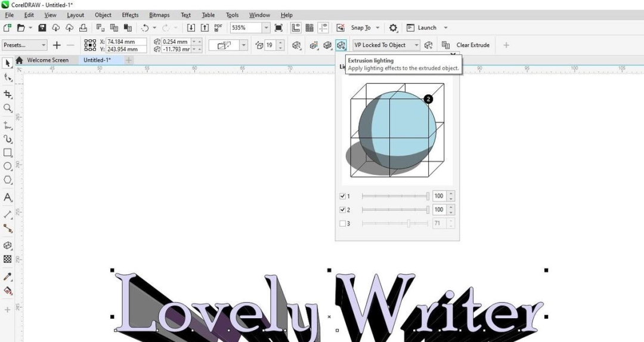This screenshot has width=644, height=342.
Task: Select the Polygon tool
Action: click(x=7, y=180)
